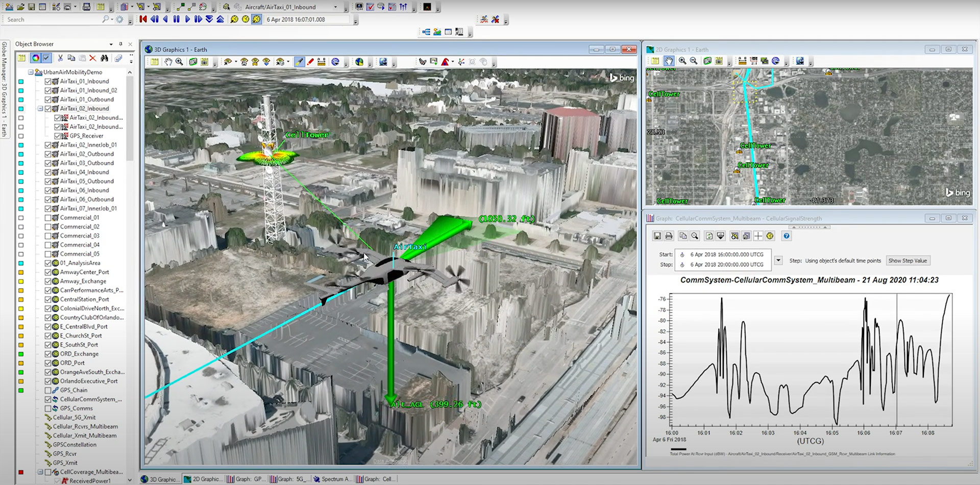
Task: Click the red delete X in Object Browser
Action: (93, 58)
